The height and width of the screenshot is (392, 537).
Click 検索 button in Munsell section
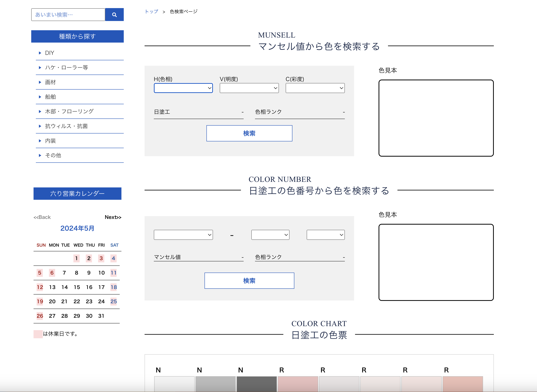(x=249, y=133)
